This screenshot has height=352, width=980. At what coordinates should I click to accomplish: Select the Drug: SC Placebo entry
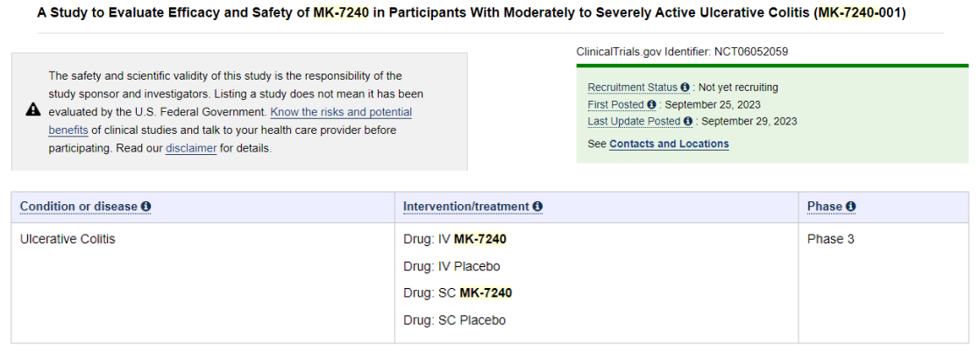tap(454, 320)
